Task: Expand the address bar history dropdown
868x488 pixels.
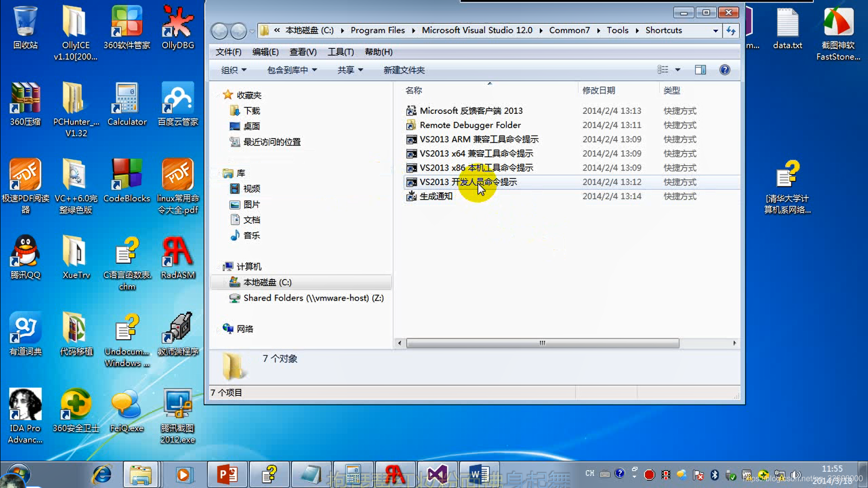Action: point(715,31)
